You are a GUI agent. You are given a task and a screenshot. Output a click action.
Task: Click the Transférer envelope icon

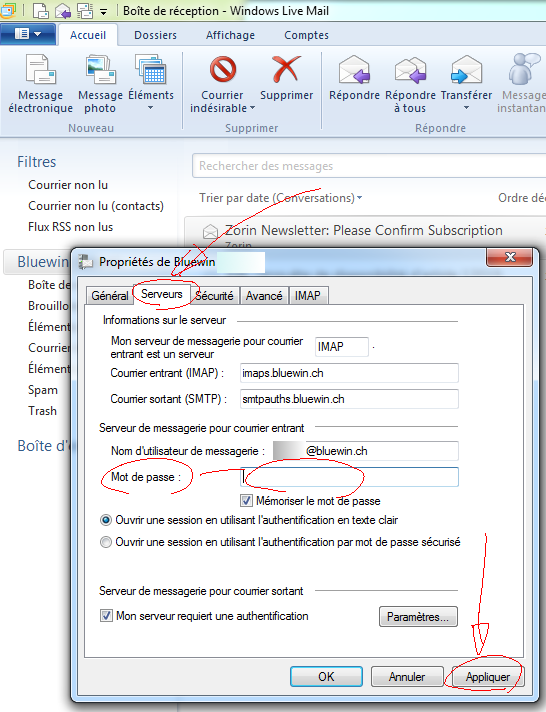[466, 69]
